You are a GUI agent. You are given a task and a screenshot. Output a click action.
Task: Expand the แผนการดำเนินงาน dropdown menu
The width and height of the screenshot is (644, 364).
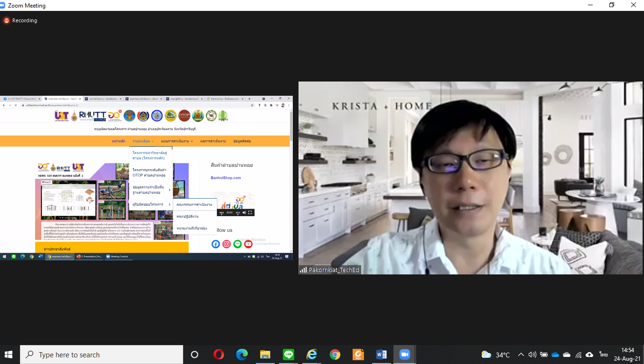(x=177, y=141)
